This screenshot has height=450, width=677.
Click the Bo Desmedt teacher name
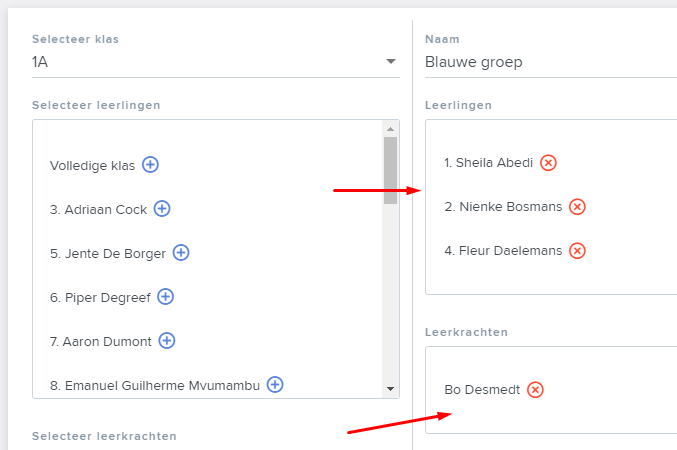tap(482, 390)
